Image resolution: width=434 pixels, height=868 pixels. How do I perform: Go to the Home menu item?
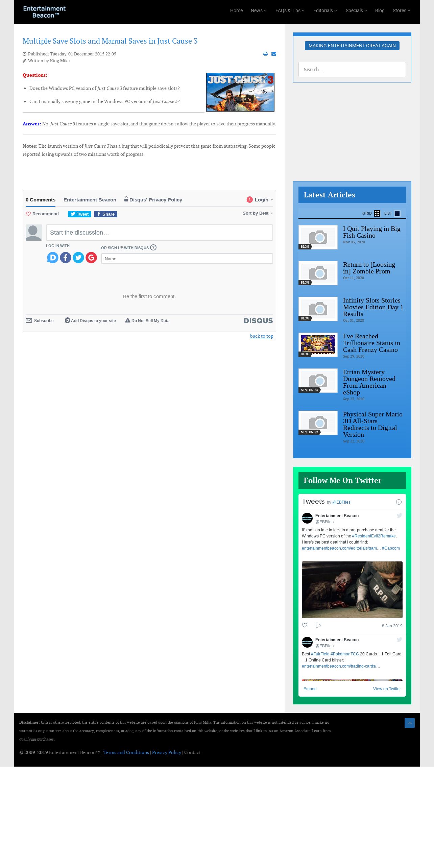pyautogui.click(x=236, y=10)
